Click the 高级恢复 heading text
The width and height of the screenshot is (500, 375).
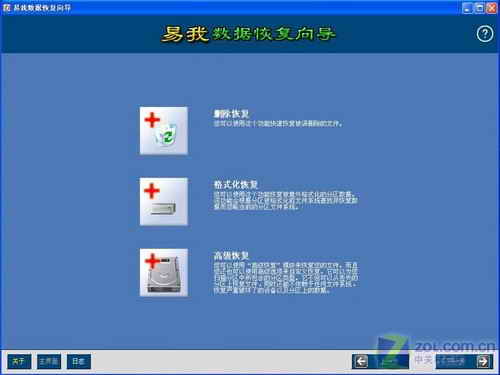click(231, 256)
